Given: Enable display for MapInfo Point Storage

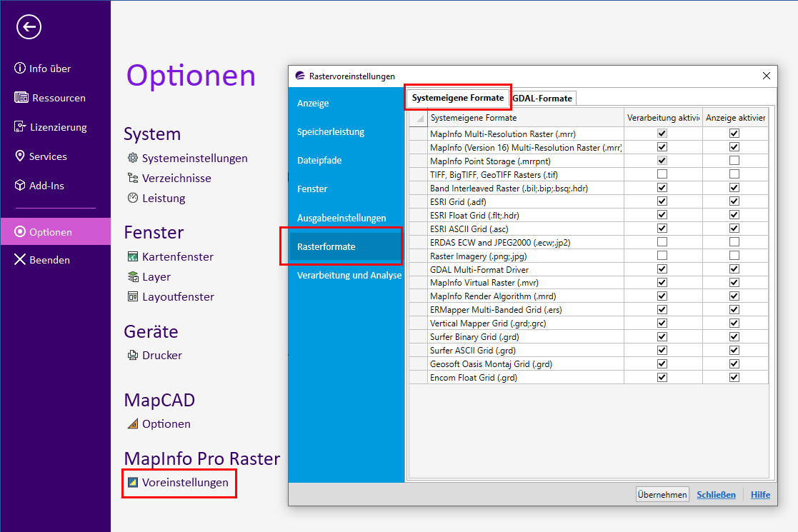Looking at the screenshot, I should point(734,161).
